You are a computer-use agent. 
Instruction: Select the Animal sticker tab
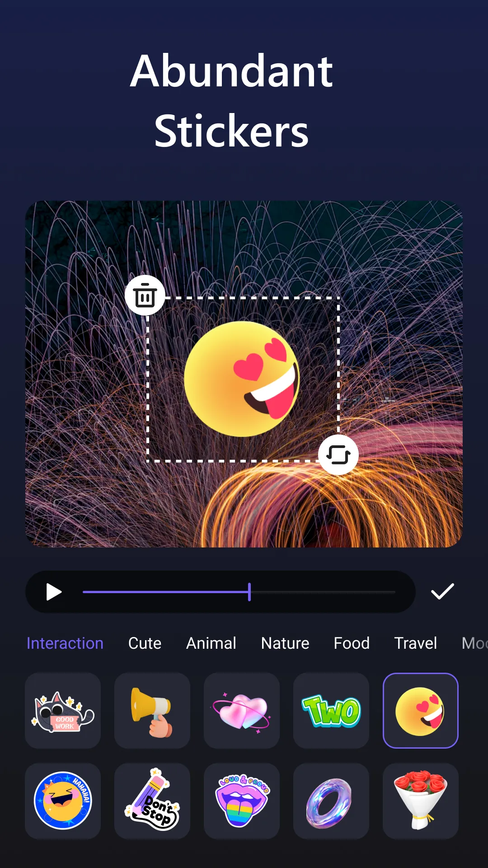[x=211, y=643]
